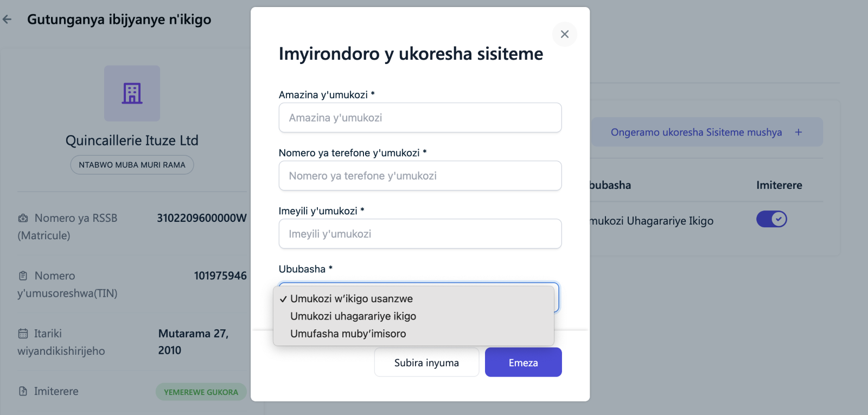
Task: Pick the Umufasha muby'imisoro option
Action: [413, 334]
